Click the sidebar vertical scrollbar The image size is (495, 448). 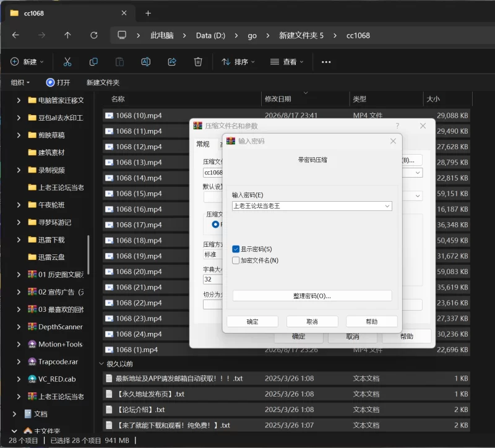(x=88, y=255)
